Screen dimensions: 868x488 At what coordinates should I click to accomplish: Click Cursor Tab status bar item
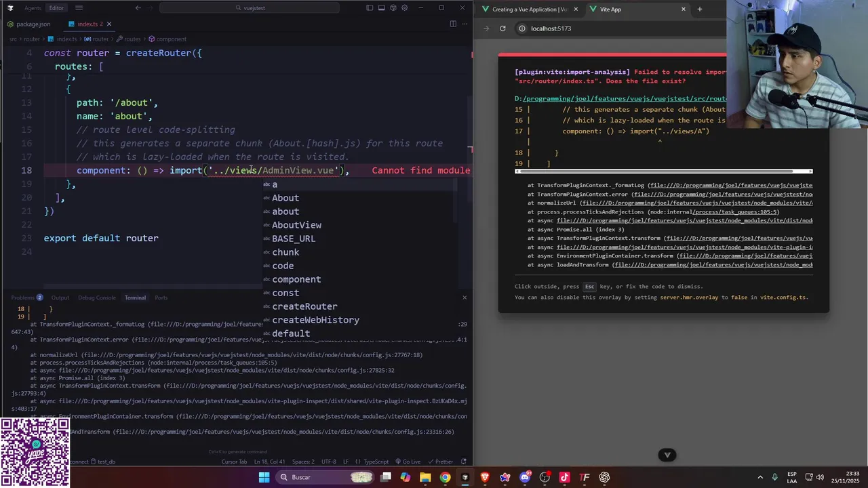pos(234,462)
